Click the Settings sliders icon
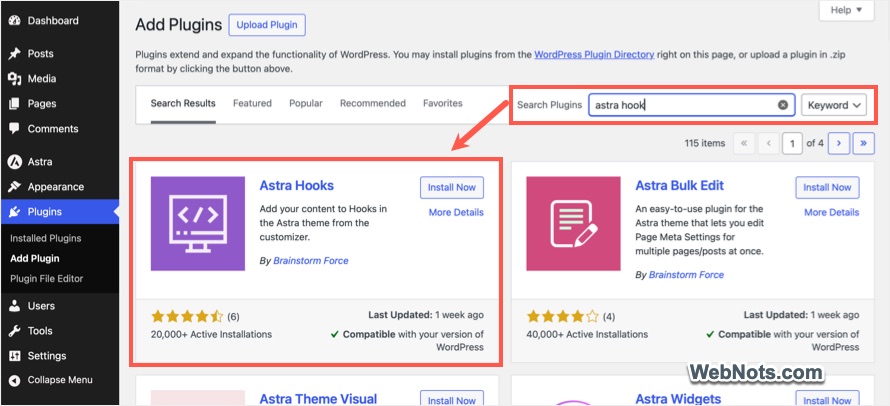The width and height of the screenshot is (890, 406). coord(15,356)
